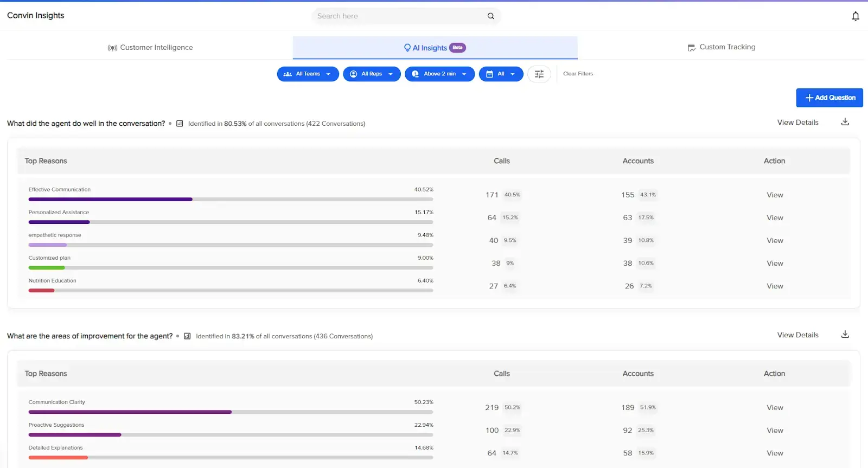
Task: Open View Details for 'agent do well' question
Action: click(797, 123)
